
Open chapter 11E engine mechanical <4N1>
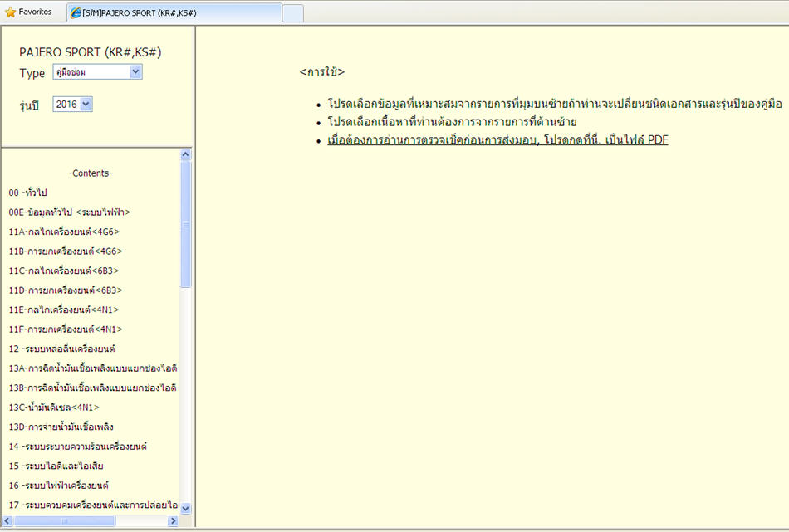(x=63, y=310)
